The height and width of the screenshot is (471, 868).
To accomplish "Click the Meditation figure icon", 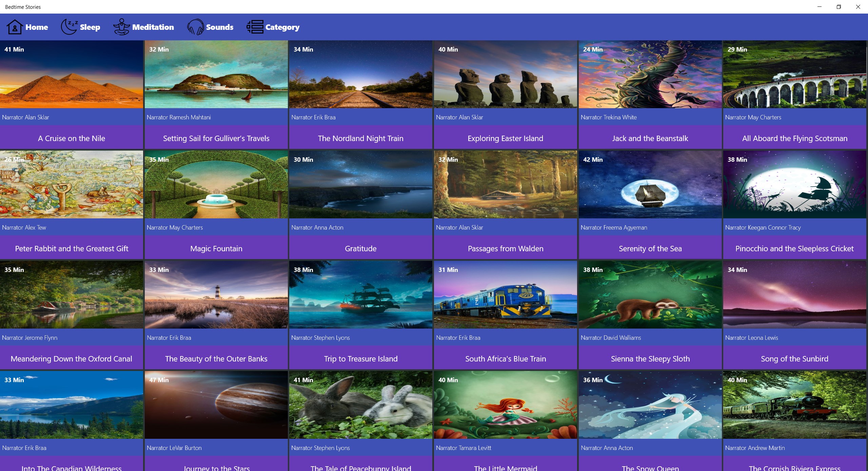I will [121, 27].
